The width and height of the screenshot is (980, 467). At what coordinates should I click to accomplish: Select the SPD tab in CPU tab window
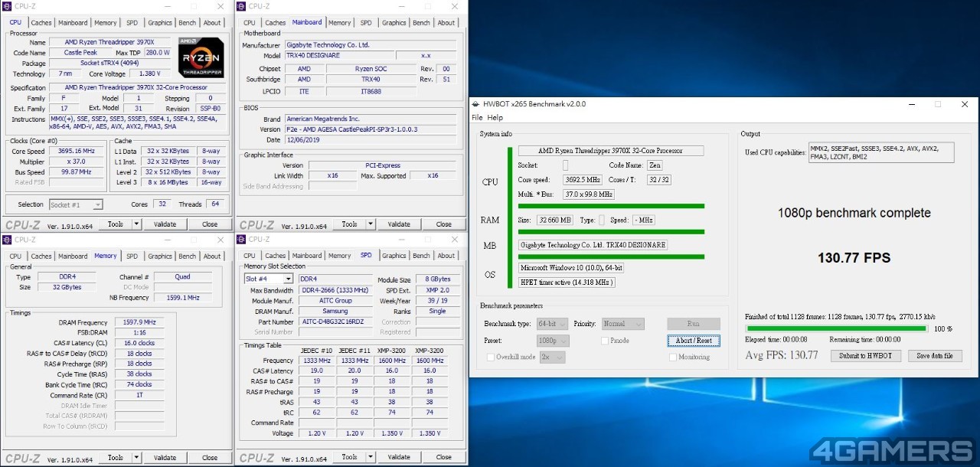[132, 23]
